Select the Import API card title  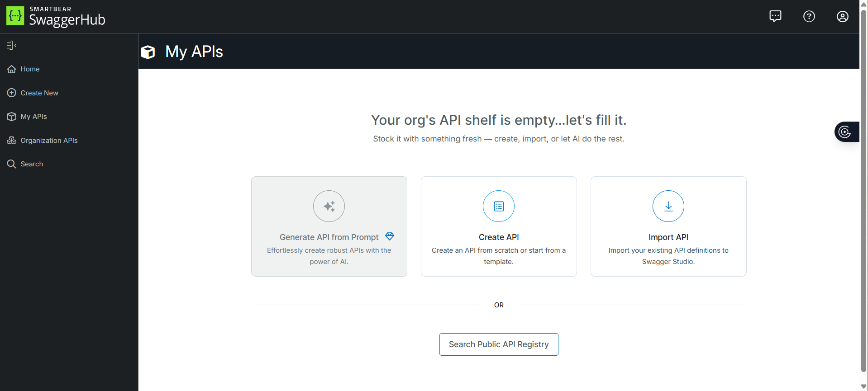668,237
